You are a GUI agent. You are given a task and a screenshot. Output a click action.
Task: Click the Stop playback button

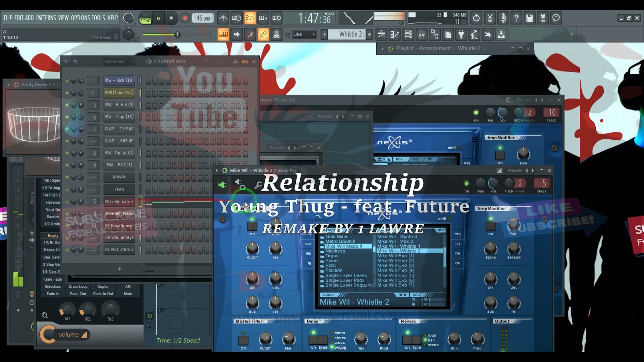(171, 18)
